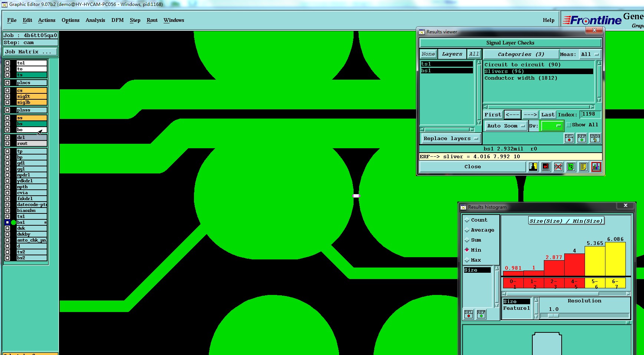Image resolution: width=644 pixels, height=355 pixels.
Task: Toggle the to1 layer checkbox
Action: coord(7,63)
